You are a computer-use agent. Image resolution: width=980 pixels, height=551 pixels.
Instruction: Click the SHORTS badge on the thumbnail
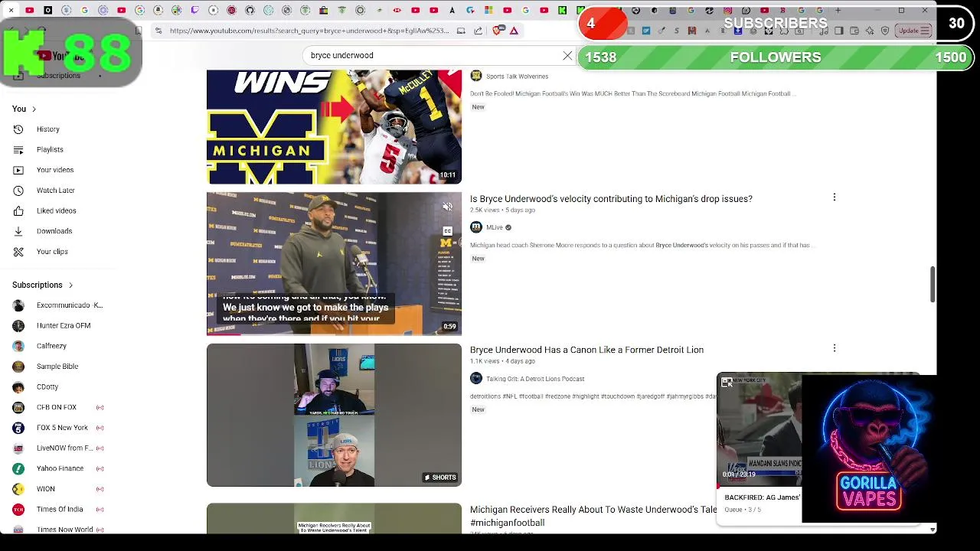tap(440, 478)
